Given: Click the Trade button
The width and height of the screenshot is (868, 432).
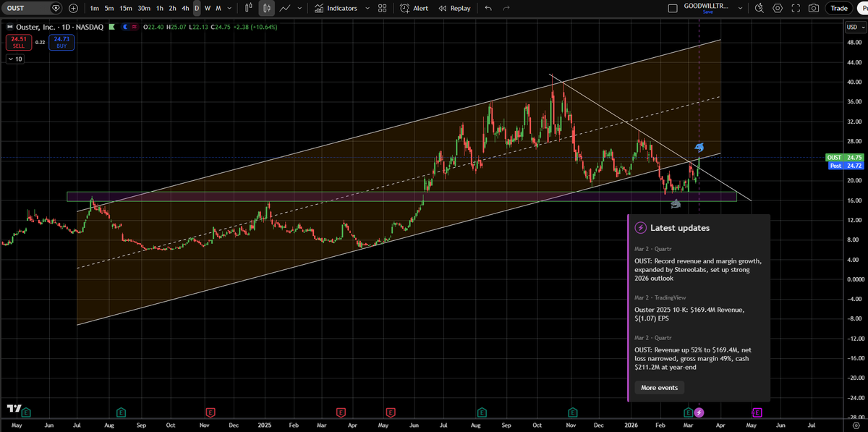Looking at the screenshot, I should 839,8.
